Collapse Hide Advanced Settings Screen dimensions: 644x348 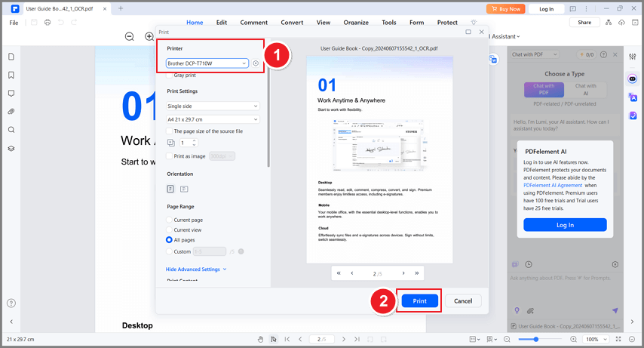click(196, 269)
